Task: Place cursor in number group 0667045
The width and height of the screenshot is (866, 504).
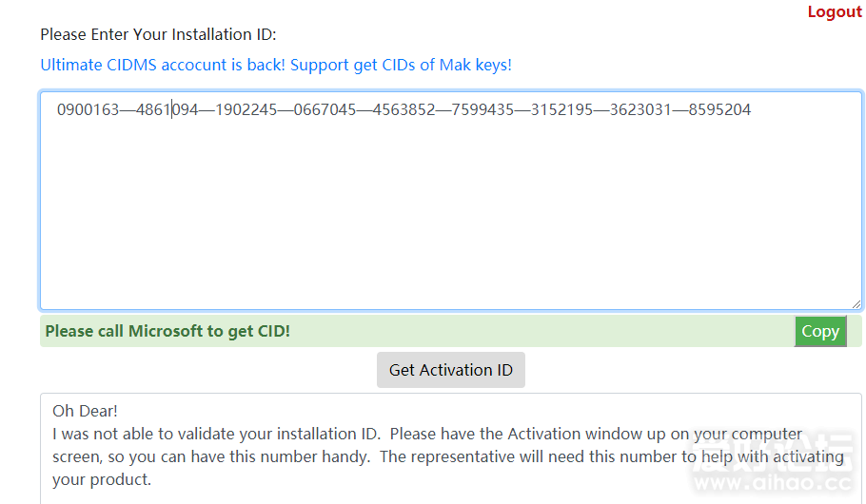Action: tap(325, 109)
